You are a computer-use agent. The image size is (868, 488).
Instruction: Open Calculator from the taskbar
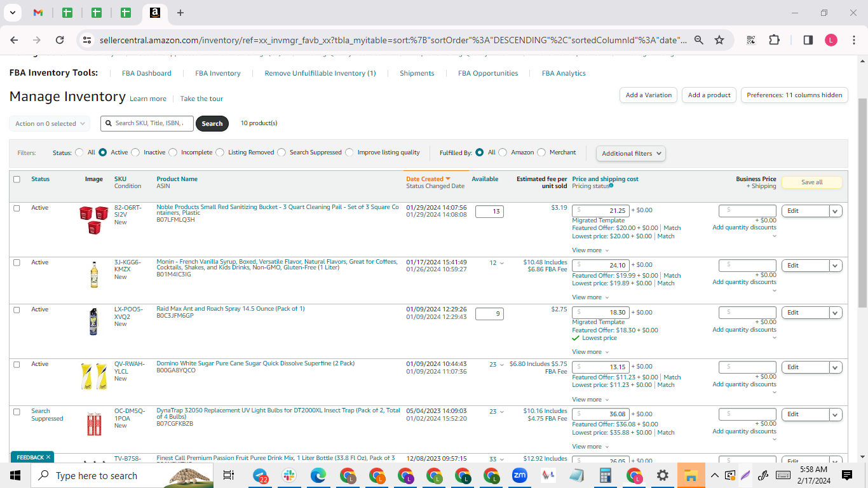(x=605, y=475)
